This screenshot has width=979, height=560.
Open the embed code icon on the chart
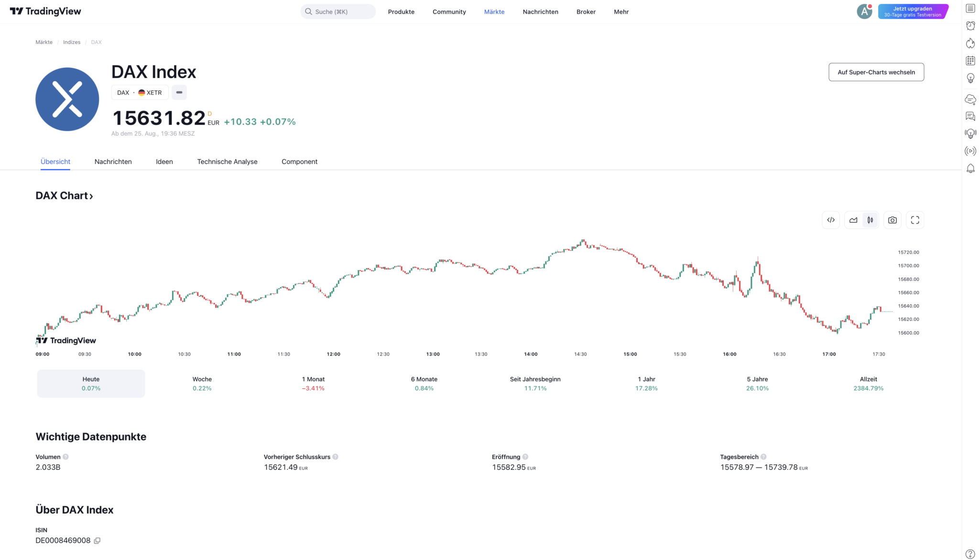tap(831, 220)
